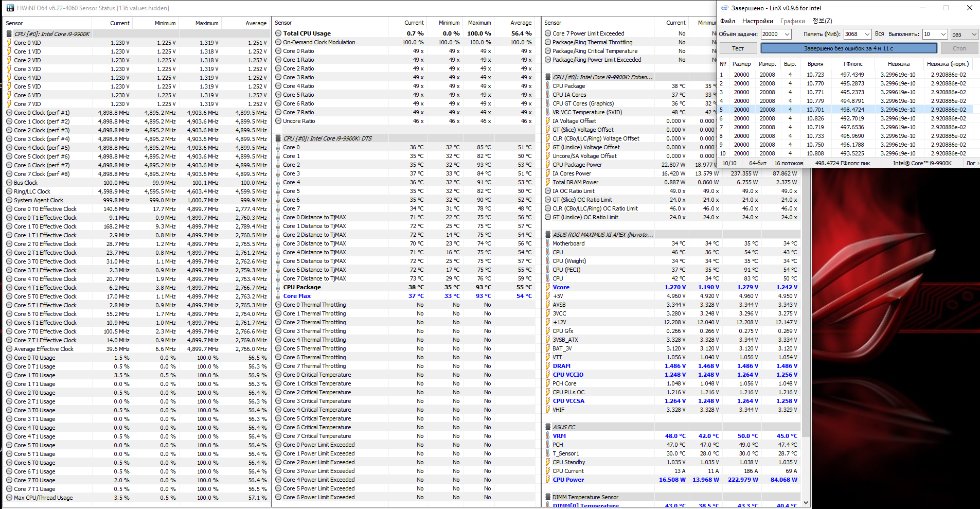Open the "Настройки" menu in LinX
The height and width of the screenshot is (509, 980).
click(x=758, y=21)
